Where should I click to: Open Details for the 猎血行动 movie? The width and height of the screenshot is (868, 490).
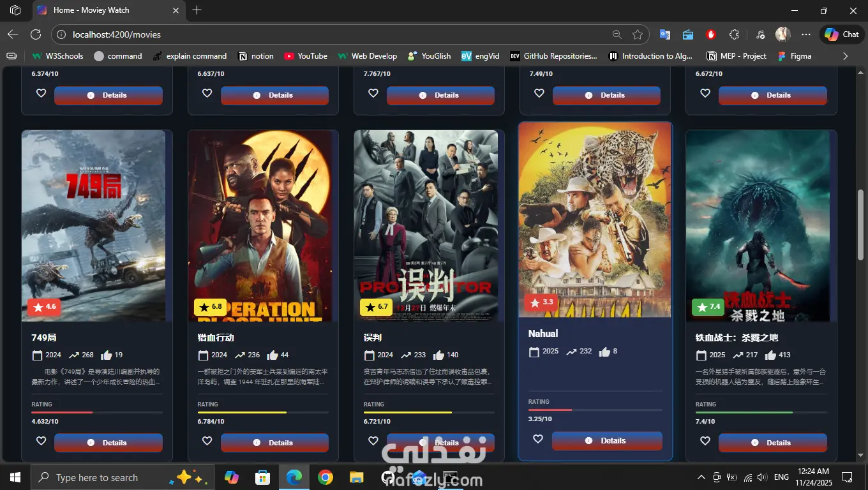[274, 443]
